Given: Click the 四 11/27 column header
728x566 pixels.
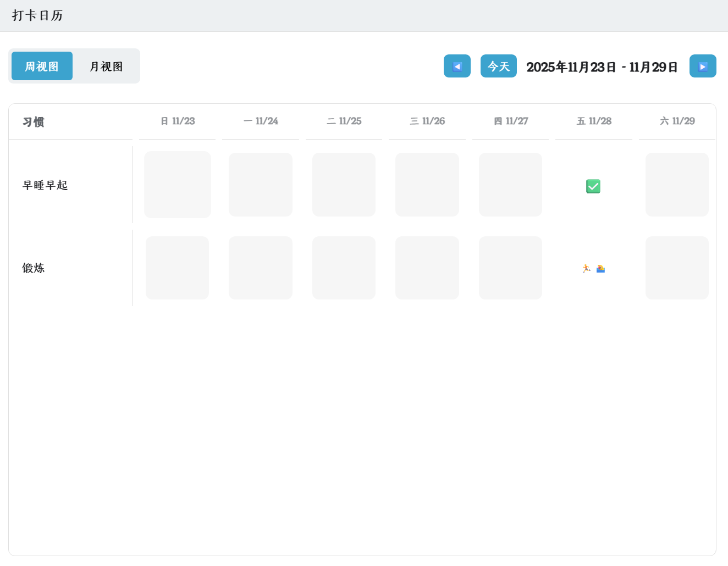Looking at the screenshot, I should 511,121.
